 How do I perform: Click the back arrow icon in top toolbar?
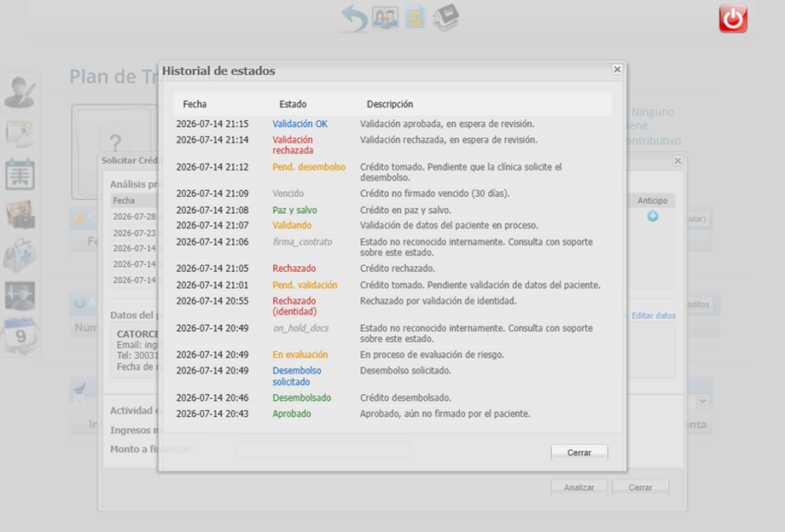(x=354, y=19)
